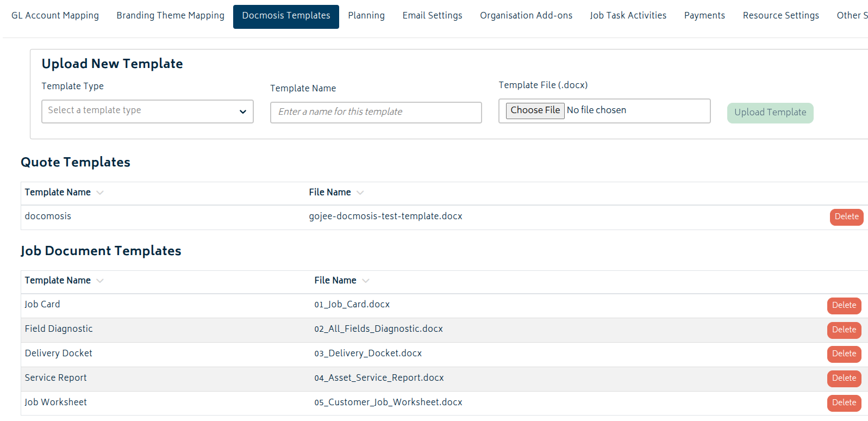Click 04_Asset_Service_Report.docx file name
This screenshot has width=868, height=421.
379,378
